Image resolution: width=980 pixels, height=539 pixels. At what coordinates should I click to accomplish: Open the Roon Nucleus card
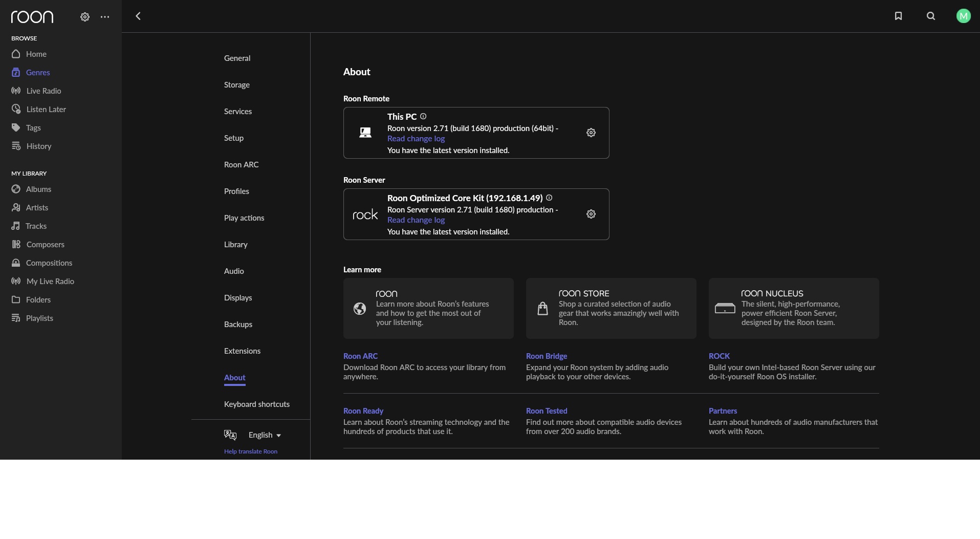point(794,308)
